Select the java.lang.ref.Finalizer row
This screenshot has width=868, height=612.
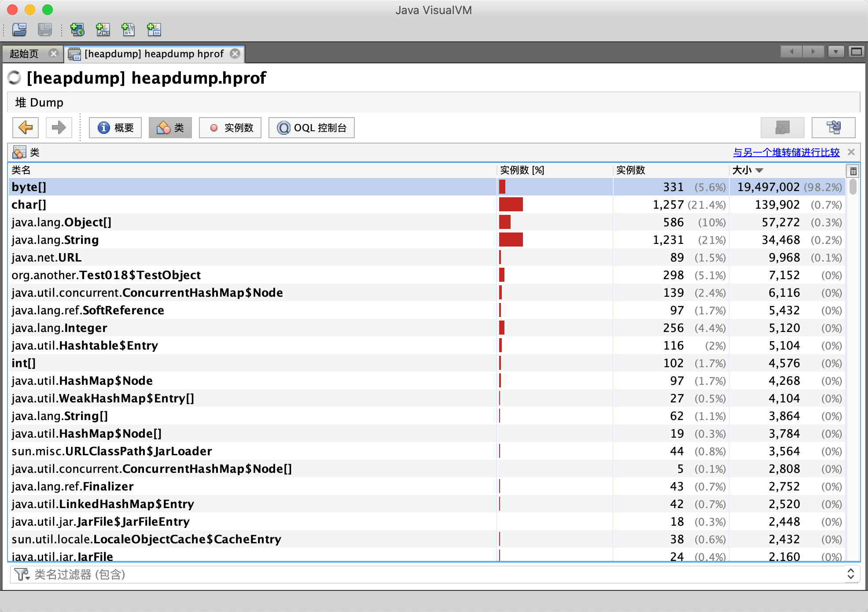point(427,486)
